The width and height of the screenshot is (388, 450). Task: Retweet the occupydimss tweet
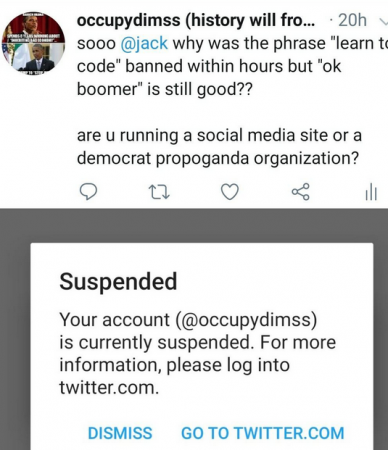pyautogui.click(x=159, y=192)
